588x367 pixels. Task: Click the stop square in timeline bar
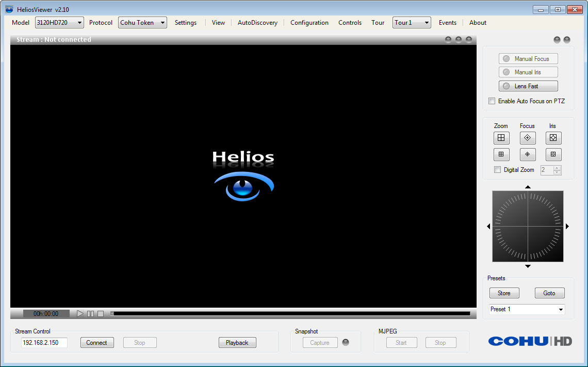tap(101, 313)
